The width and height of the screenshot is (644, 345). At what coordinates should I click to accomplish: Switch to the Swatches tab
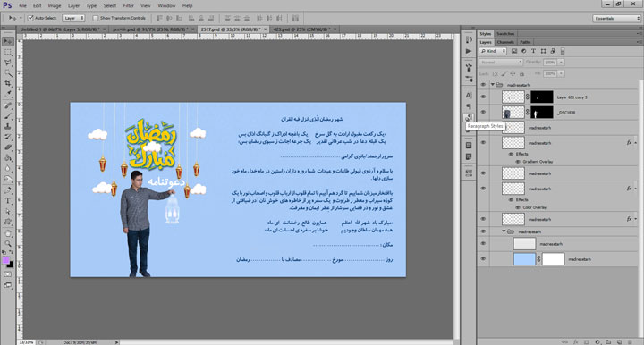point(505,34)
